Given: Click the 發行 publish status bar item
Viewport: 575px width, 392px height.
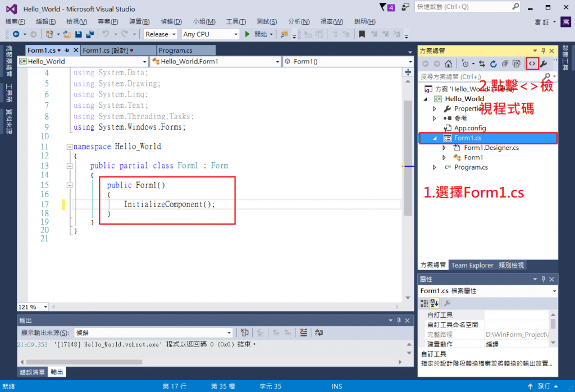Looking at the screenshot, I should pos(544,386).
